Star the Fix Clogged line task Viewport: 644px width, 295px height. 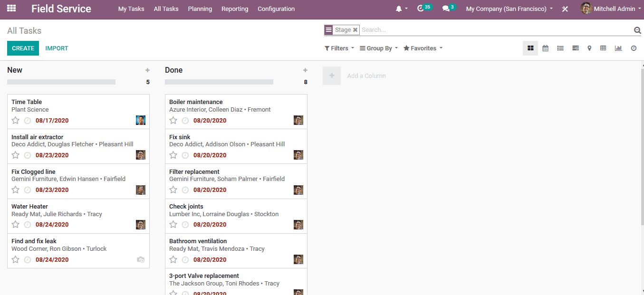[16, 190]
